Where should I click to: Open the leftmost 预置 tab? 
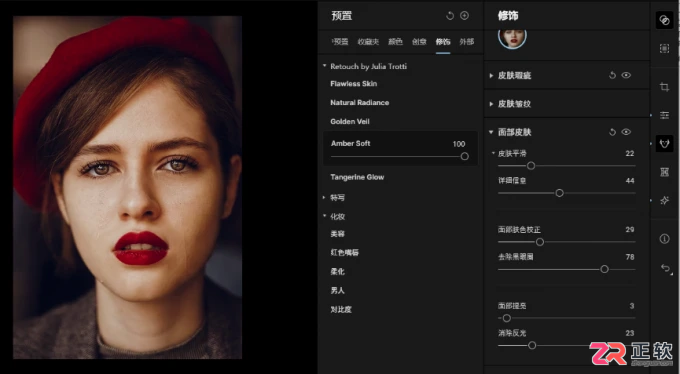(340, 42)
